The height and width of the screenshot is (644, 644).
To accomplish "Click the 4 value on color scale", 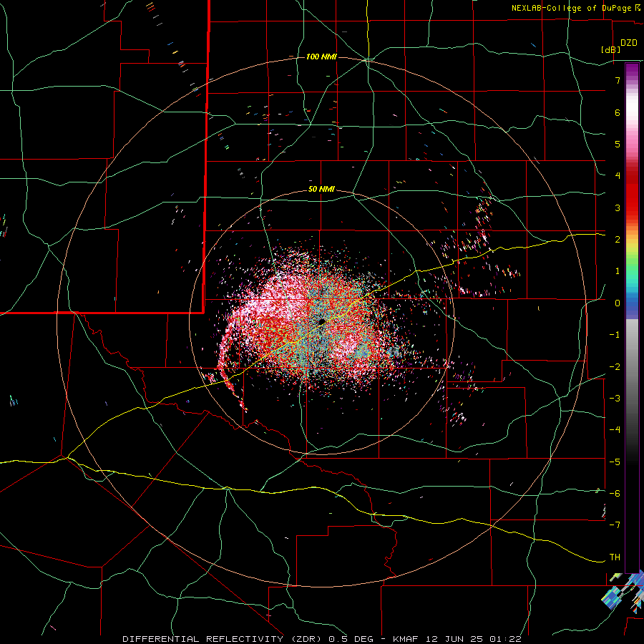I will point(618,176).
